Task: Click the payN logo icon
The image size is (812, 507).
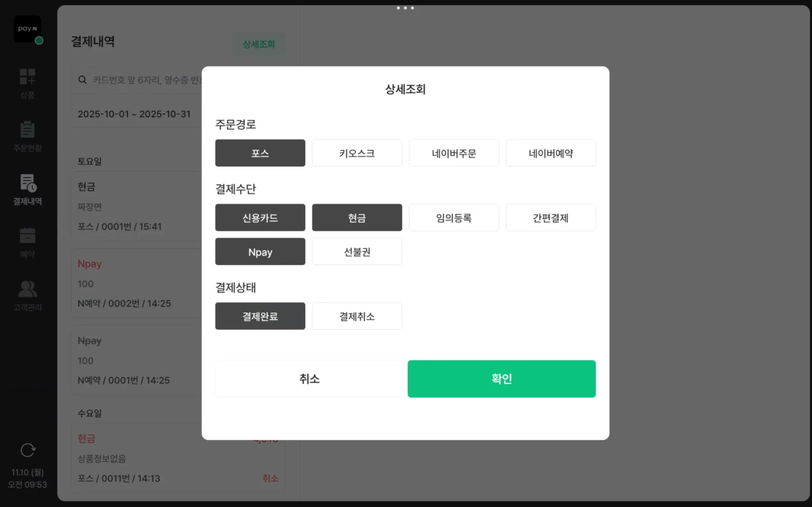Action: [27, 29]
